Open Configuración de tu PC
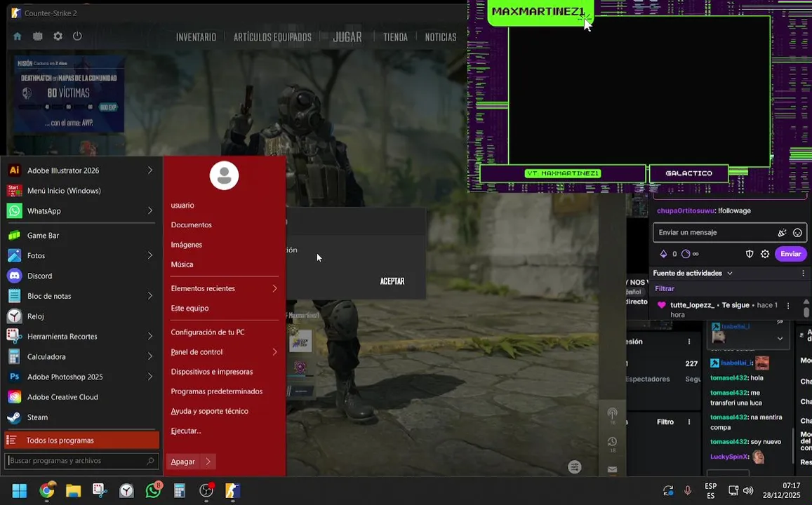The height and width of the screenshot is (505, 812). pyautogui.click(x=208, y=332)
